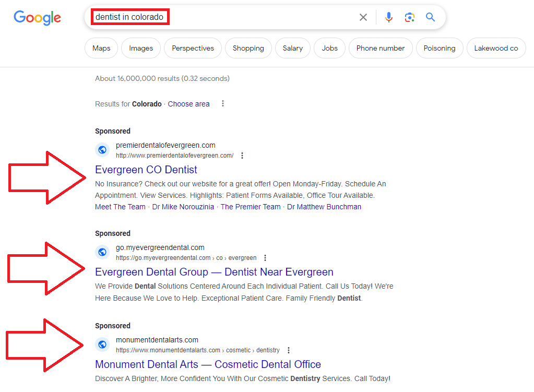Start a voice search with the microphone icon
Viewport: 534px width, 392px height.
point(388,17)
